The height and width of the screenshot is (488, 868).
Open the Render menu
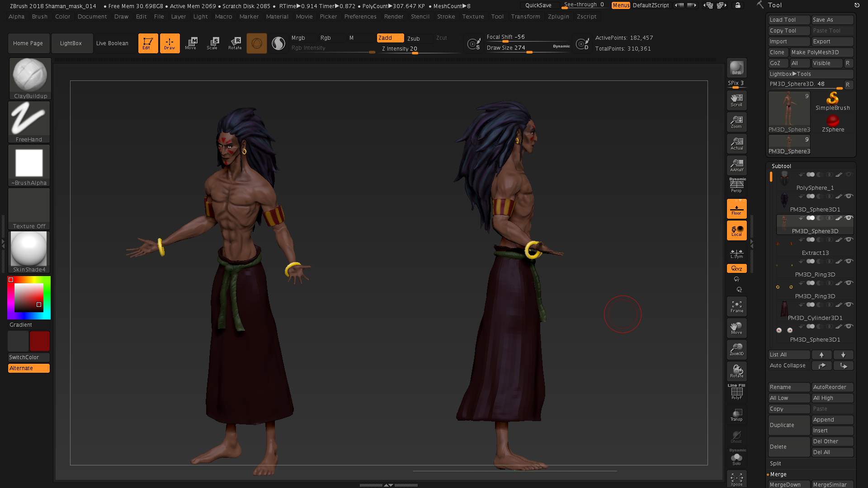[394, 17]
